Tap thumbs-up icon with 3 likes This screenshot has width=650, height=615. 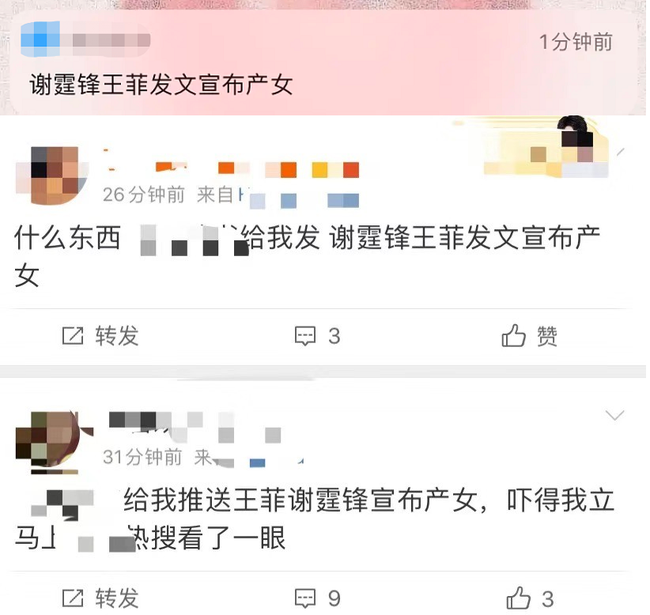click(518, 598)
